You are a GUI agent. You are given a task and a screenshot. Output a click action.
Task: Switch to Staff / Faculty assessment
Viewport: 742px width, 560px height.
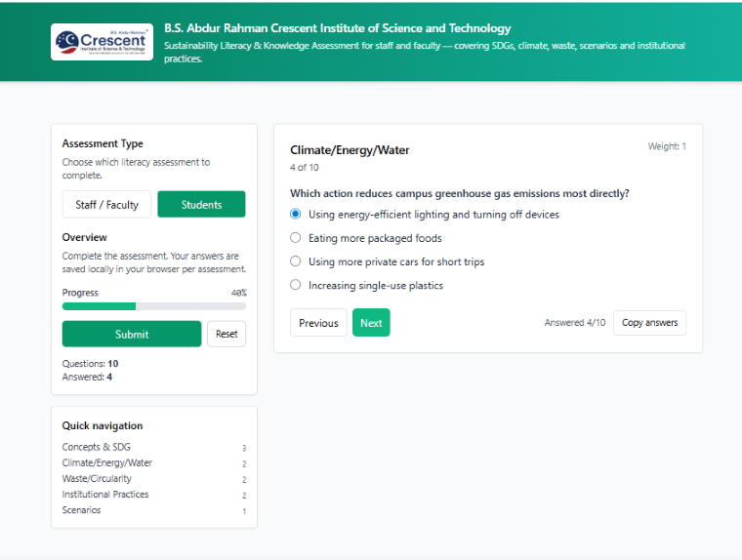pyautogui.click(x=106, y=205)
